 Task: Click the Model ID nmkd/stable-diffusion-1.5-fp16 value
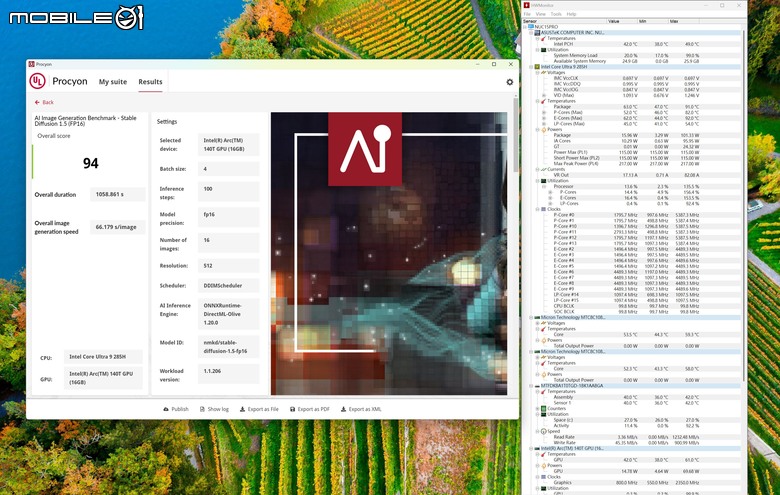[228, 347]
